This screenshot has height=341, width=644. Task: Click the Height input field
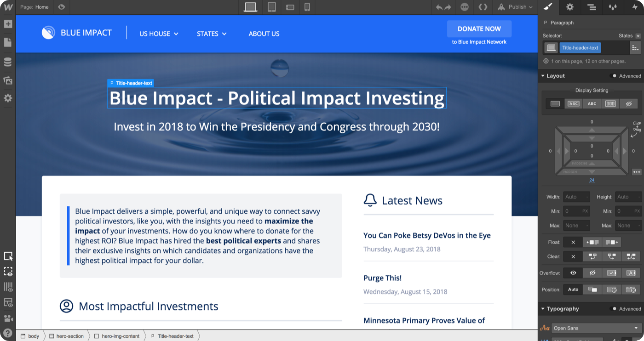pyautogui.click(x=629, y=197)
